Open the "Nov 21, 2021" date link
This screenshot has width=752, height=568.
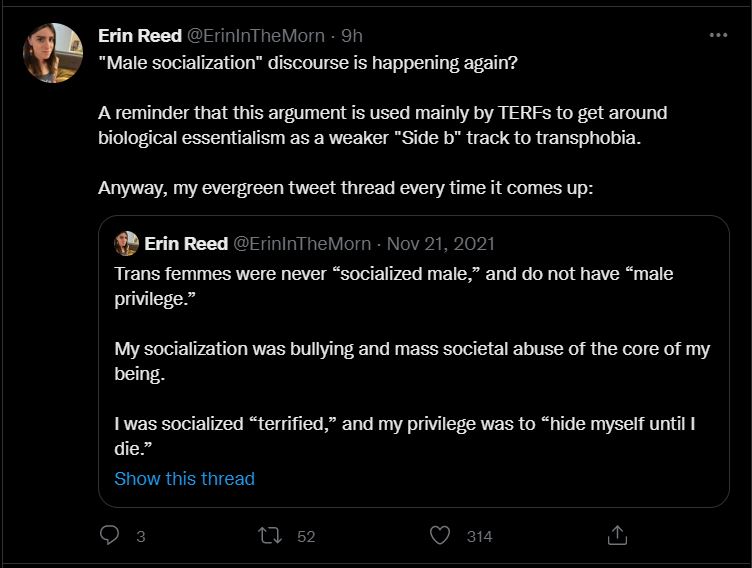coord(441,244)
